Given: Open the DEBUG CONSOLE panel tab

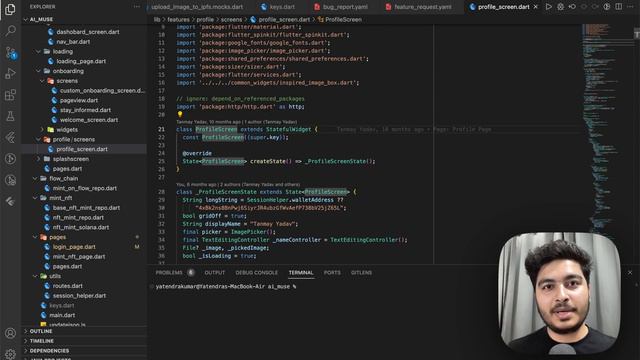Looking at the screenshot, I should [256, 273].
